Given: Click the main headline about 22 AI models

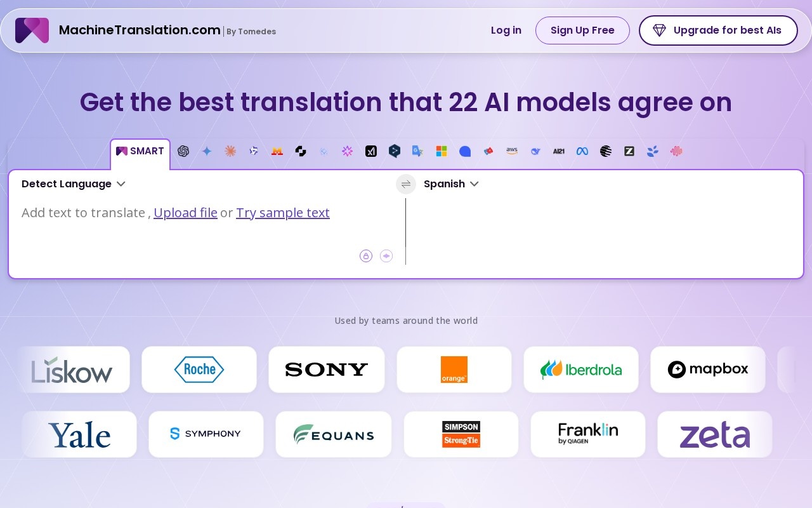Looking at the screenshot, I should 406,102.
